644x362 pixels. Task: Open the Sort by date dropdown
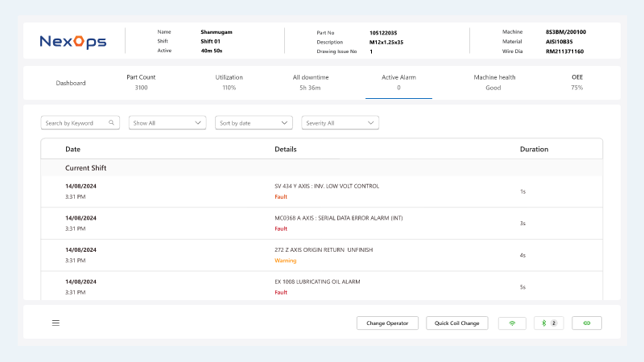pyautogui.click(x=254, y=123)
